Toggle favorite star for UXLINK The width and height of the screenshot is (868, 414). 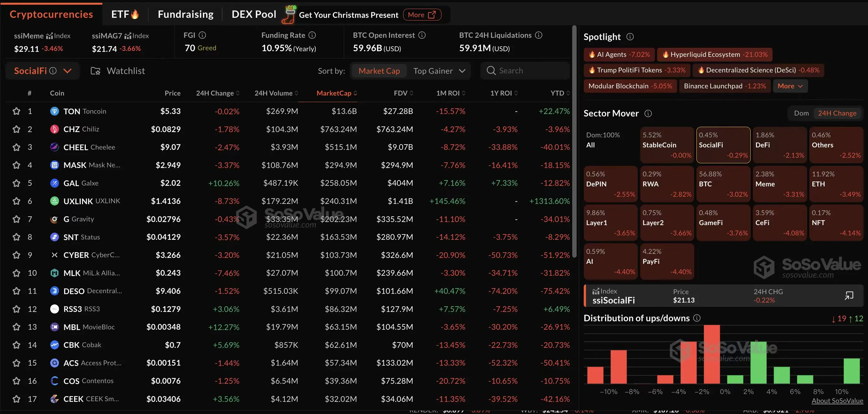(x=16, y=201)
